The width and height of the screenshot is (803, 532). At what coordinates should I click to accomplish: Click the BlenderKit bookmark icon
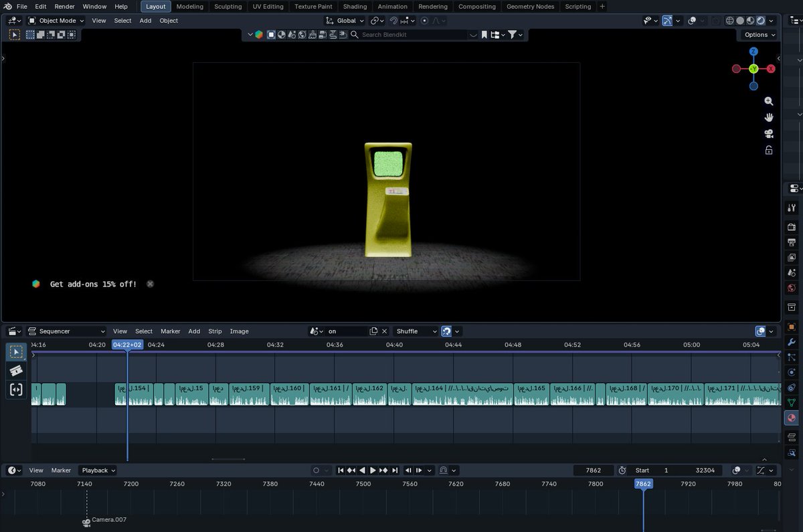click(x=484, y=35)
